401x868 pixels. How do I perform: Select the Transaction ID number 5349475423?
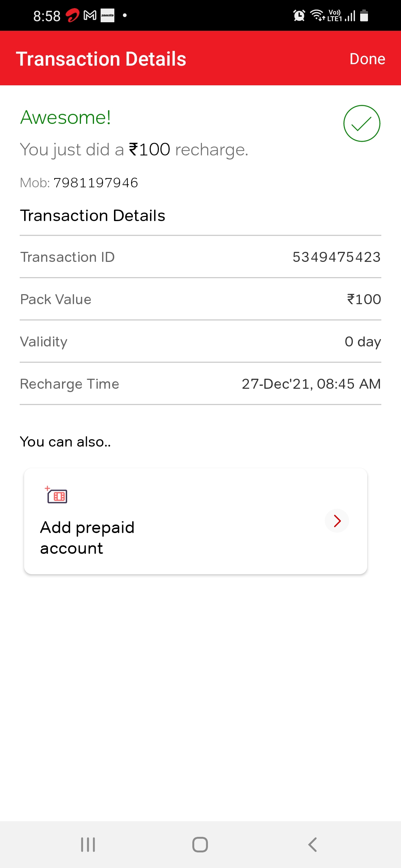336,257
